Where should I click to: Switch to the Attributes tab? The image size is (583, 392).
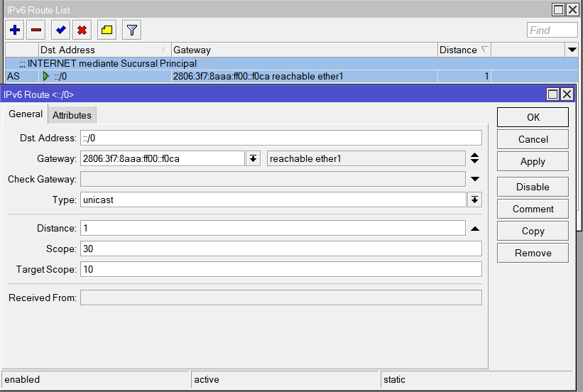(72, 115)
